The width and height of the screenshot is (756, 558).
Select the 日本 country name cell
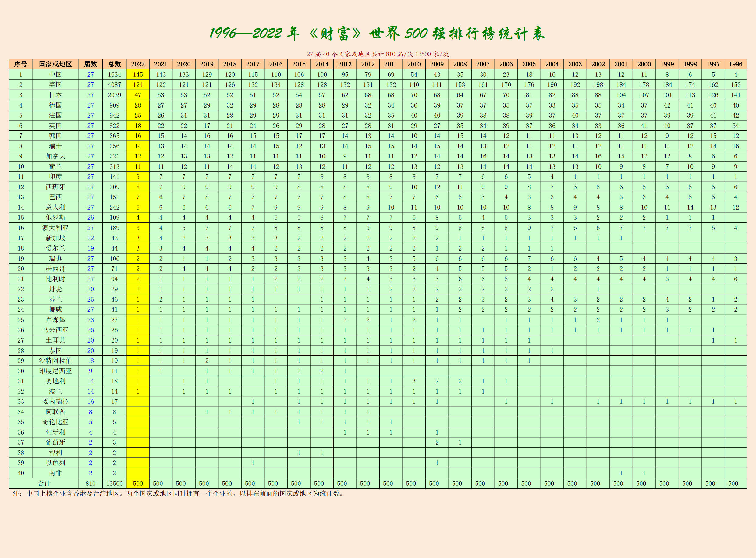55,95
